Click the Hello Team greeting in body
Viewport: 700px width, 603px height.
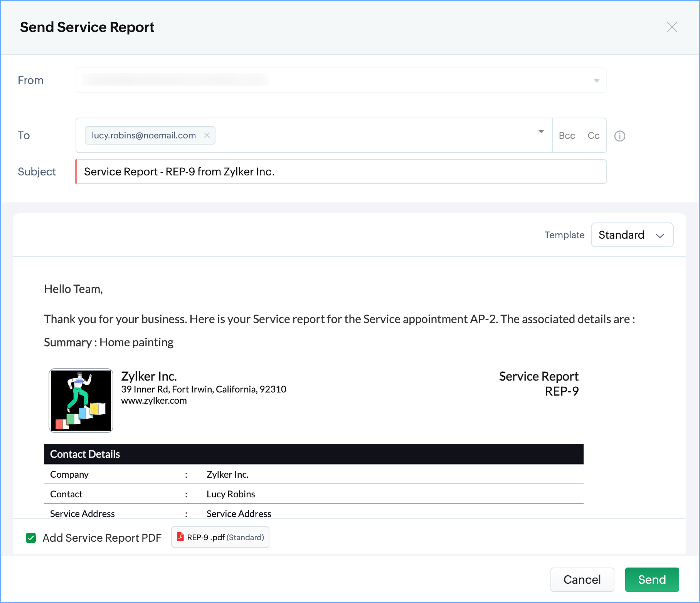(x=73, y=289)
